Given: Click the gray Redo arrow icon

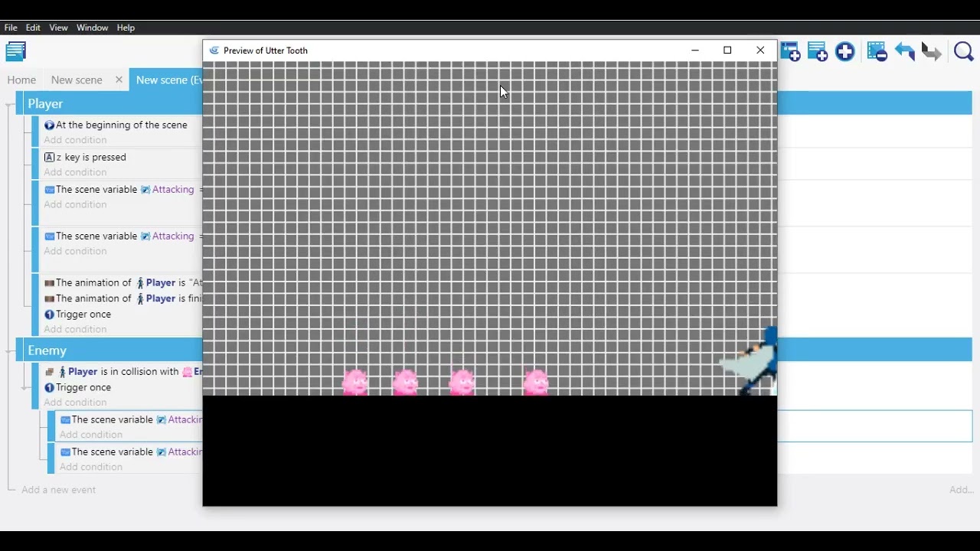Looking at the screenshot, I should [x=932, y=51].
